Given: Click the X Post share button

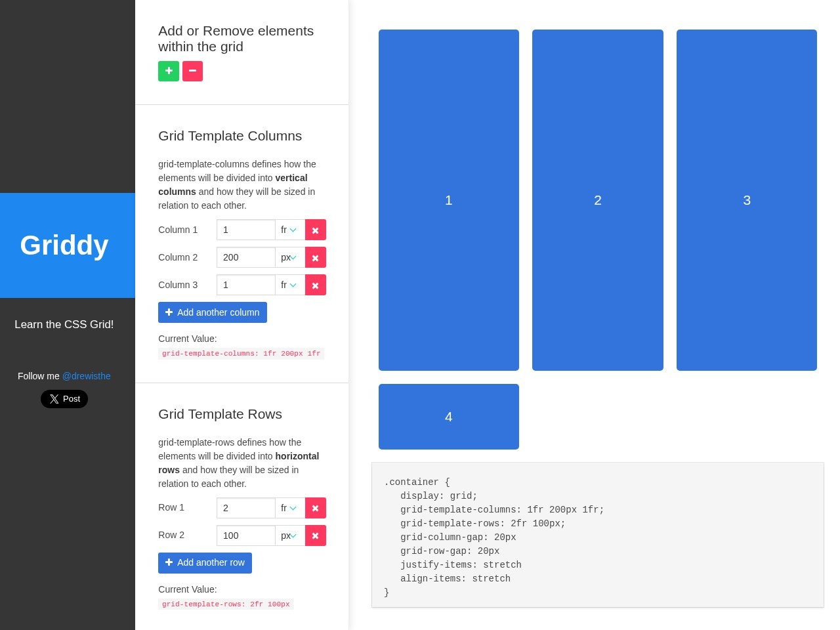Looking at the screenshot, I should [x=64, y=399].
